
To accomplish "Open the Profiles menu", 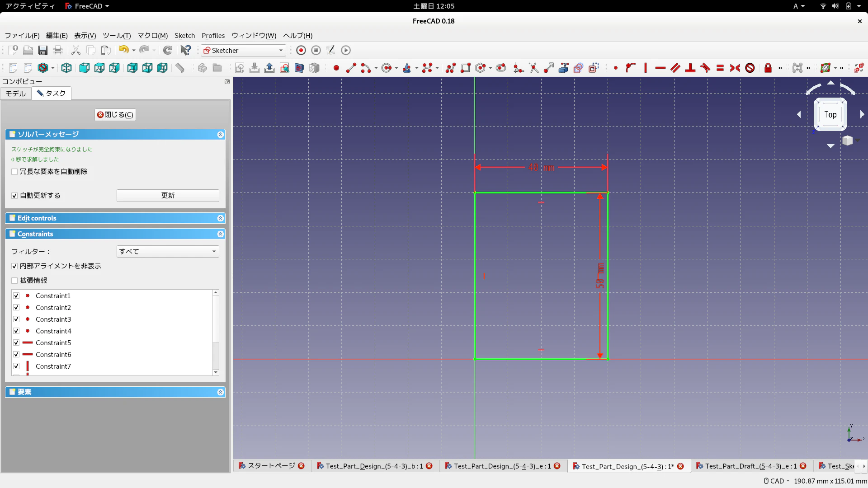I will [213, 36].
